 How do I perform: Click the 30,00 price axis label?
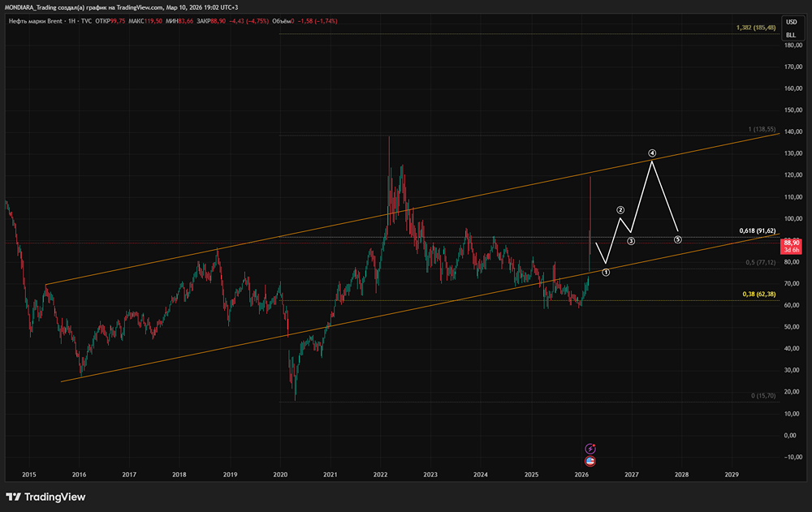[793, 371]
